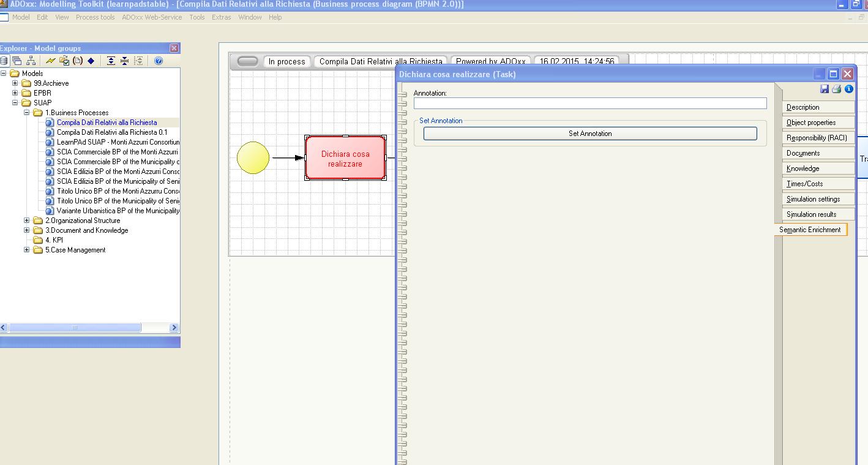Select 'SCIA Edilizia BP of the Monti Azzurri' model
The image size is (868, 465).
pos(118,172)
